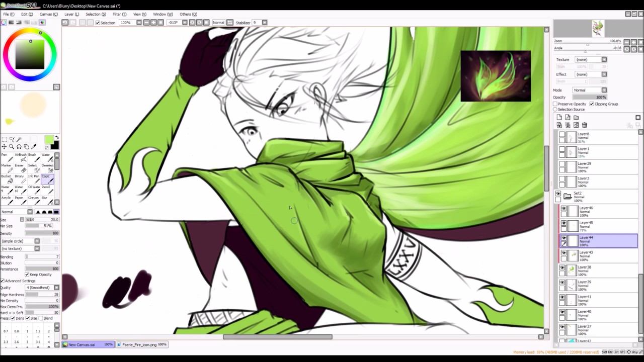Choose the lasso selection tool

click(12, 139)
